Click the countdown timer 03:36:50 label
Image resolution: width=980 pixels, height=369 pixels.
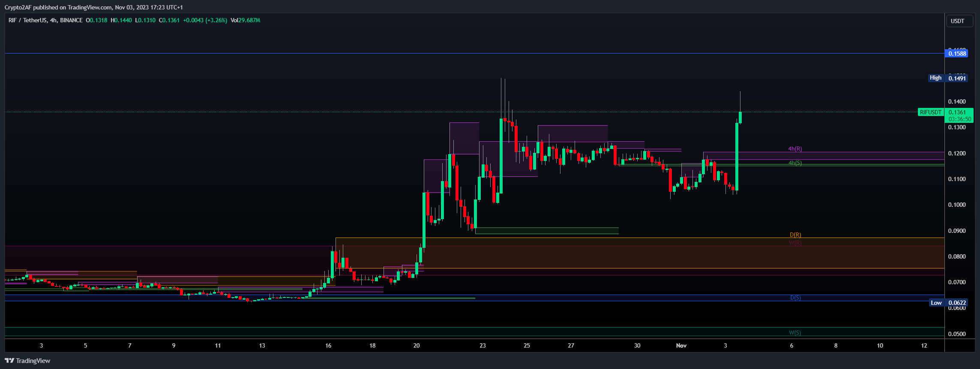pyautogui.click(x=960, y=119)
